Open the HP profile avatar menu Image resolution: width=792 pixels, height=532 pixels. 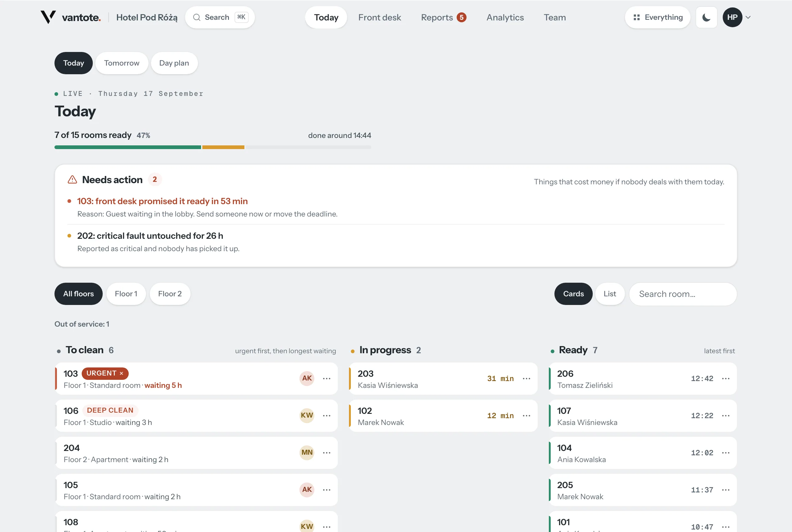(732, 17)
